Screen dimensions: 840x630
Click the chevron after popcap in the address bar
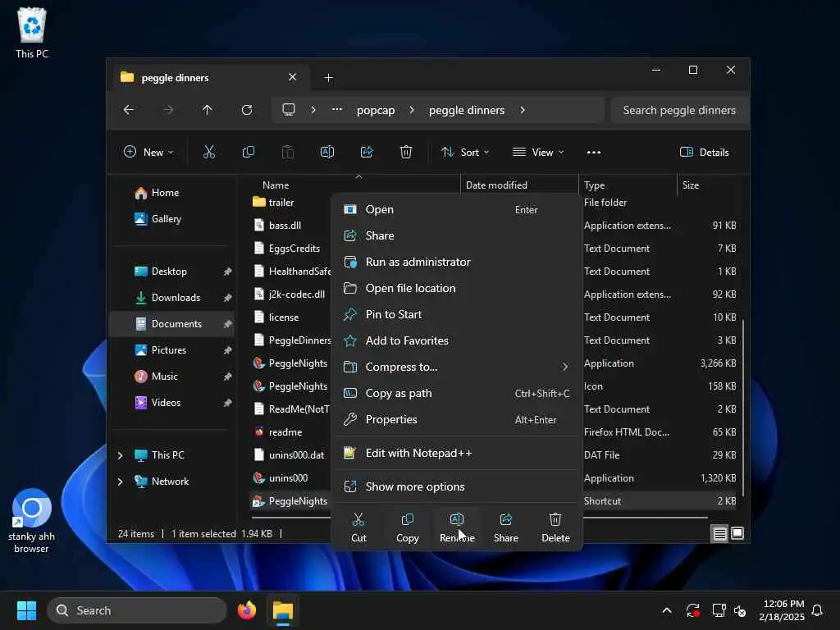[x=412, y=110]
